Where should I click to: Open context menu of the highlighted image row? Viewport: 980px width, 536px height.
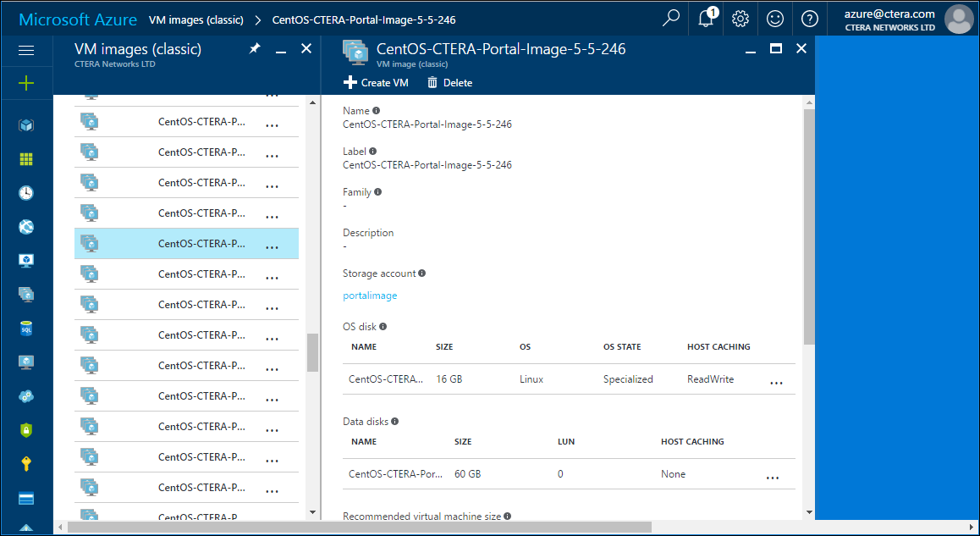tap(272, 247)
